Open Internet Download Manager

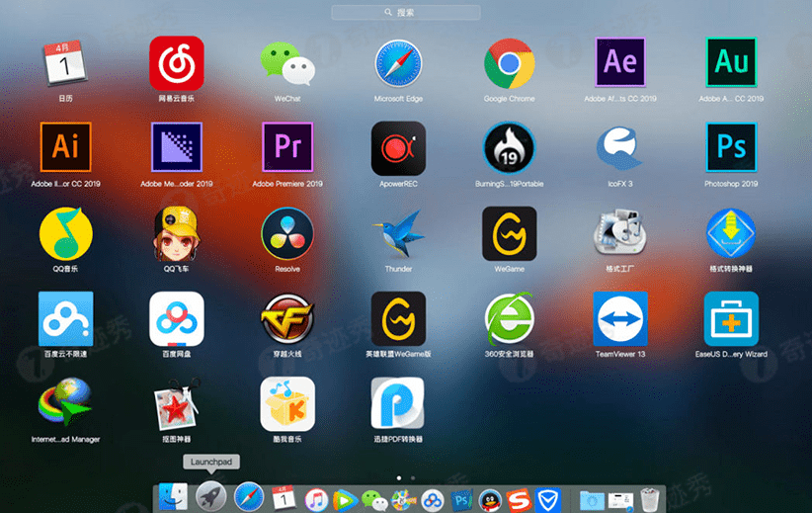tap(66, 403)
